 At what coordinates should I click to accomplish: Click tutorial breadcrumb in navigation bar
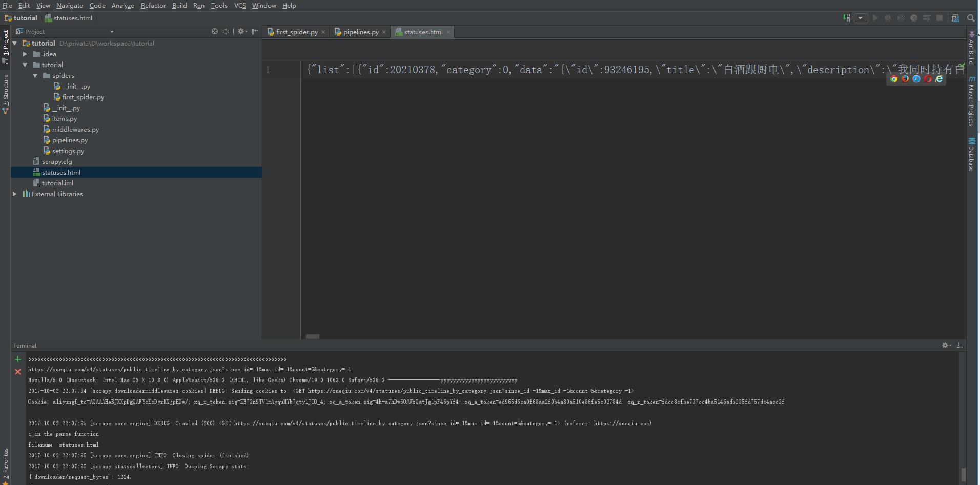point(21,18)
